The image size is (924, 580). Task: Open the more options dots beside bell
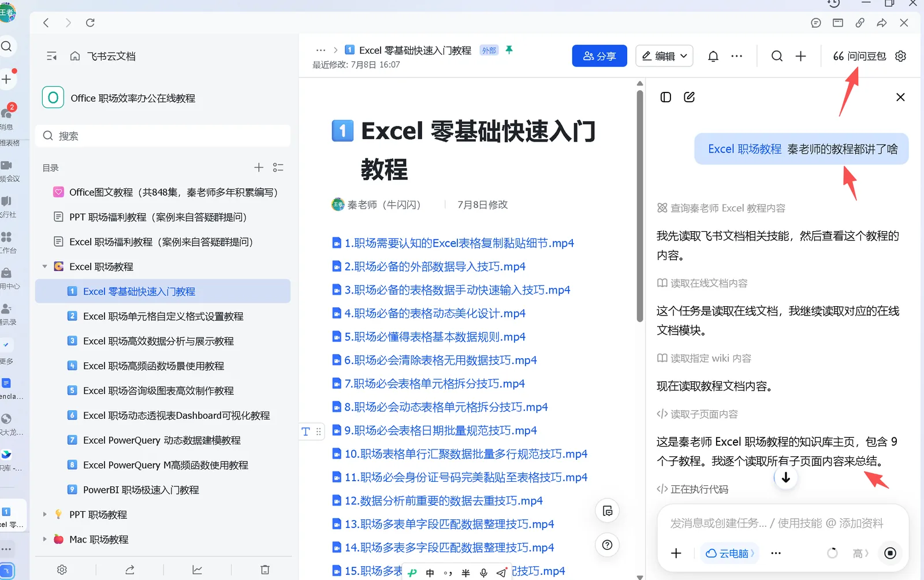coord(737,56)
